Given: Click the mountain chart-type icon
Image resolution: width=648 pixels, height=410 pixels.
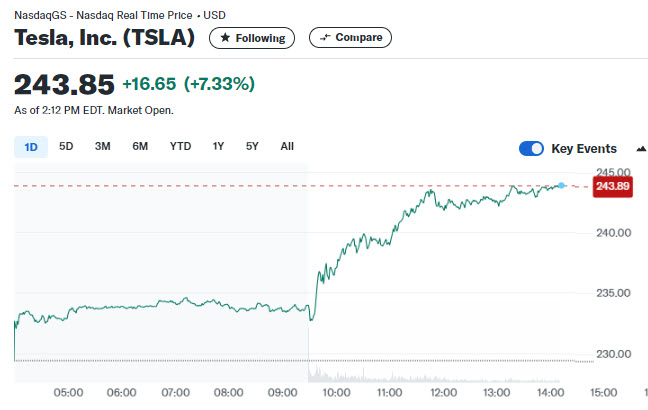Looking at the screenshot, I should tap(641, 149).
